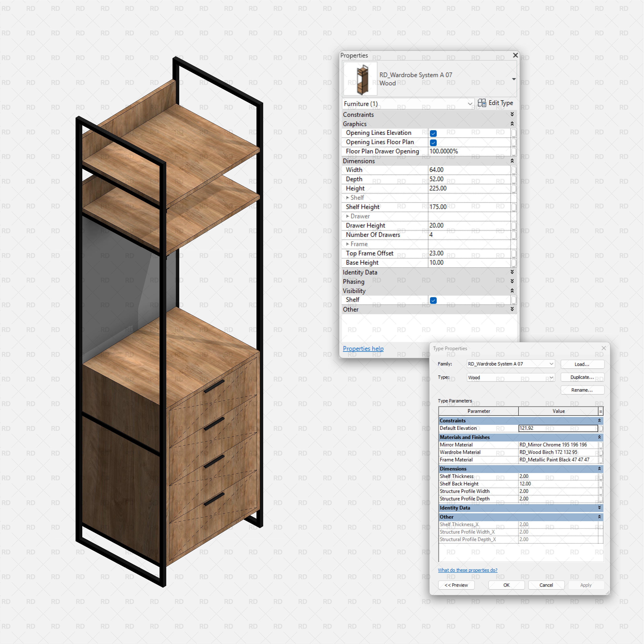Click the Edit Type icon

pyautogui.click(x=482, y=103)
